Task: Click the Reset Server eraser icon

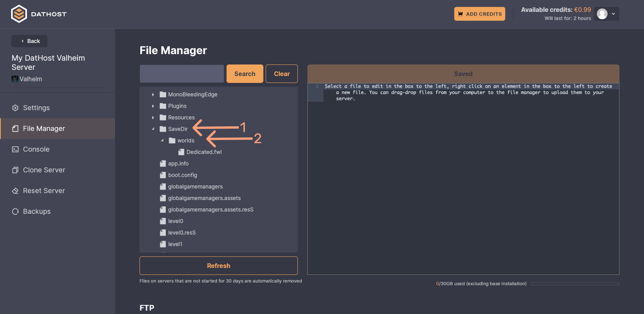Action: [15, 191]
